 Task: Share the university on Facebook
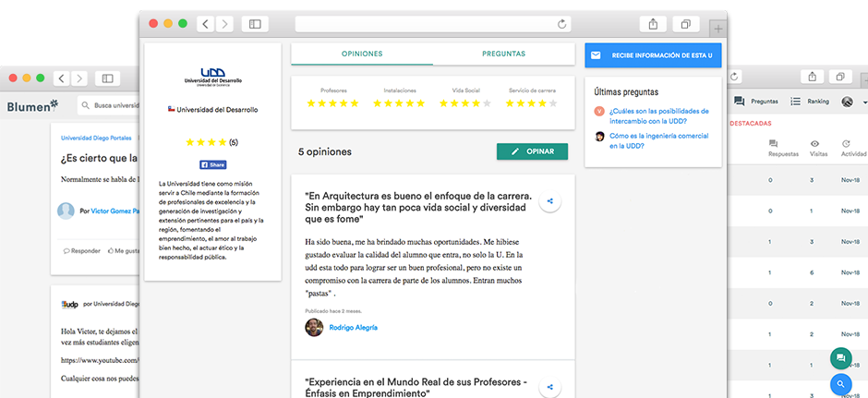(x=213, y=164)
